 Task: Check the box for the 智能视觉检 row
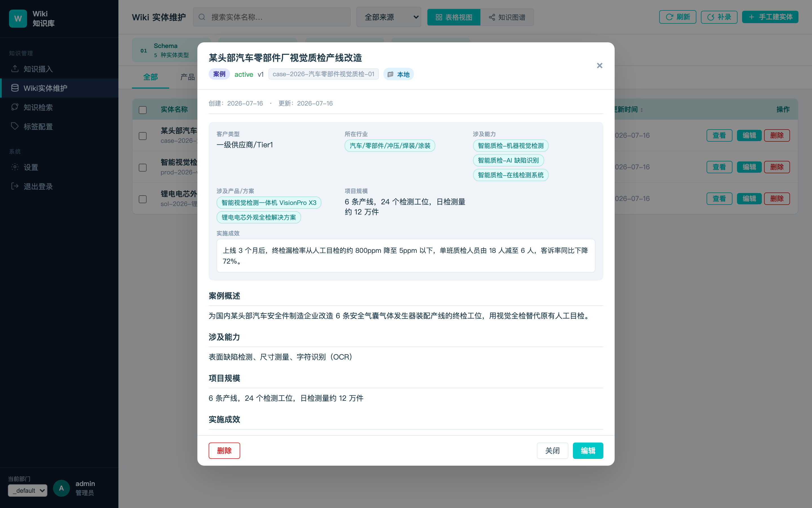[x=143, y=167]
